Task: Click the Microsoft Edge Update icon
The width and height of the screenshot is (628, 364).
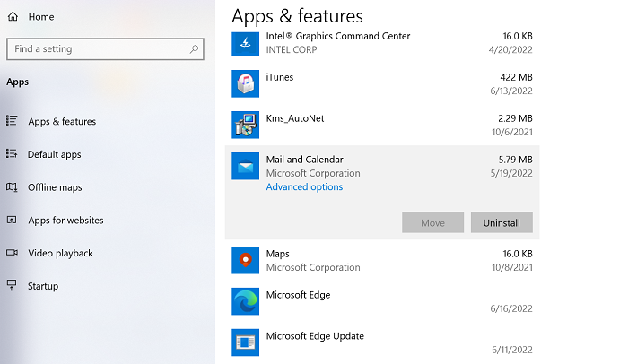Action: pyautogui.click(x=245, y=342)
